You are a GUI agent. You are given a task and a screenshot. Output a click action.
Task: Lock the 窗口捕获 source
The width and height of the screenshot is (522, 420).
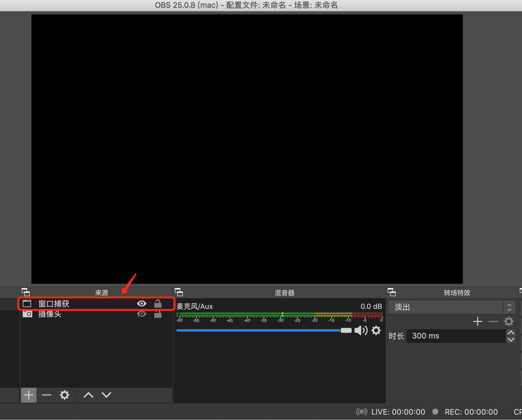pos(158,303)
